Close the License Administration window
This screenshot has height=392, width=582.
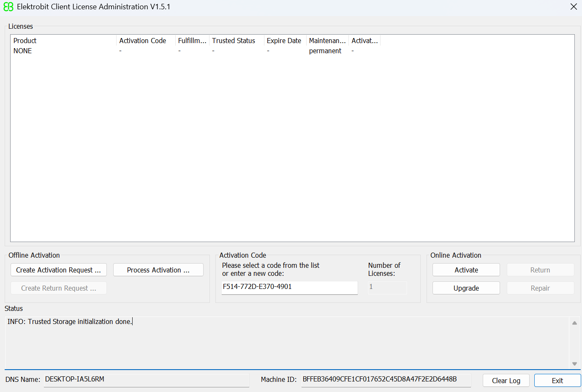[x=574, y=7]
